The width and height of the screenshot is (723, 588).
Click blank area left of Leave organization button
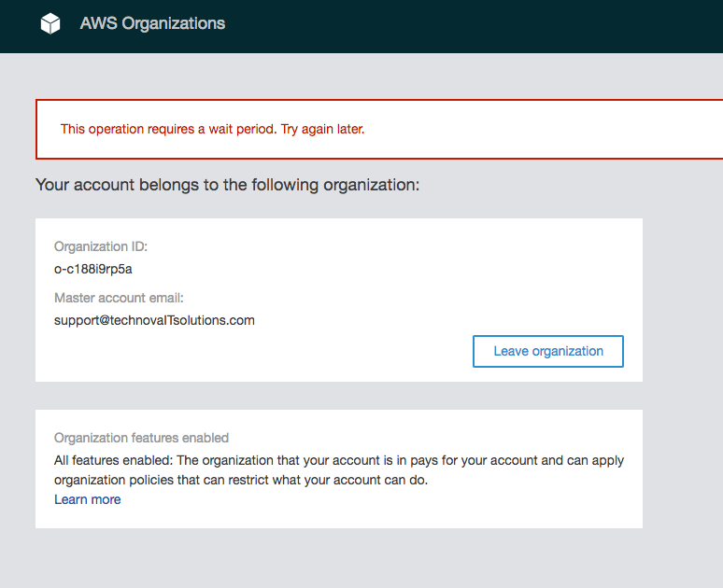(262, 352)
